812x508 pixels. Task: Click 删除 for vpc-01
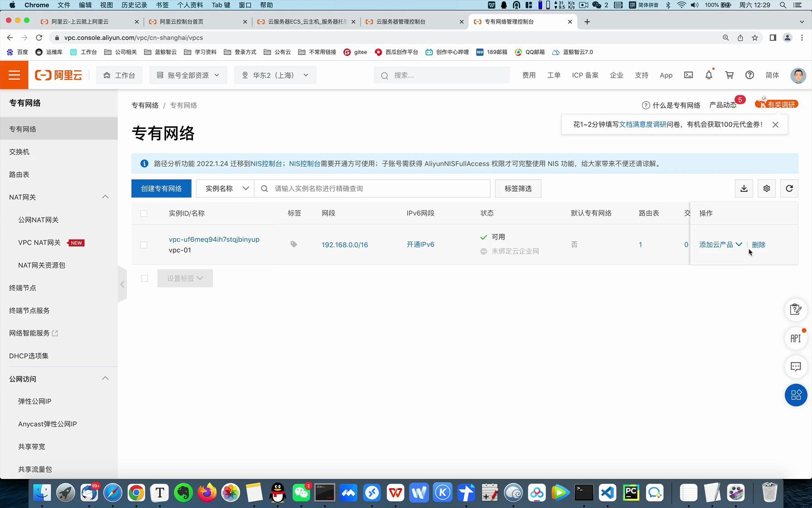[759, 245]
